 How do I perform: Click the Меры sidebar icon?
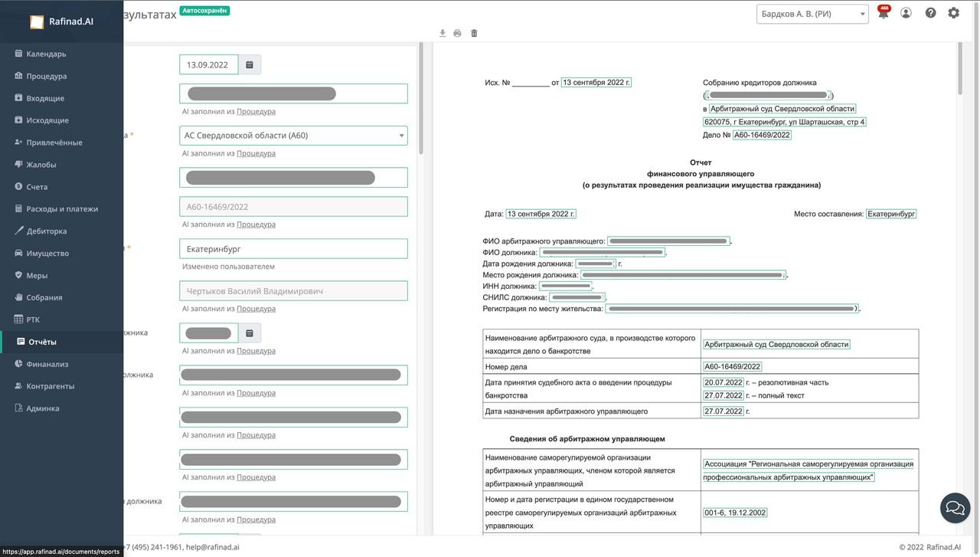point(18,275)
